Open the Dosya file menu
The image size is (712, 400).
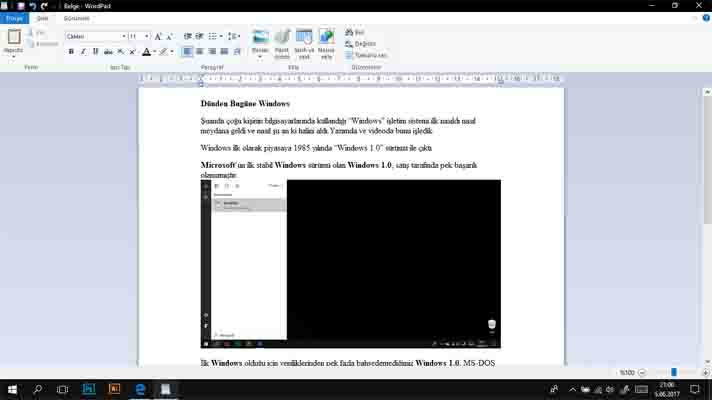(13, 18)
